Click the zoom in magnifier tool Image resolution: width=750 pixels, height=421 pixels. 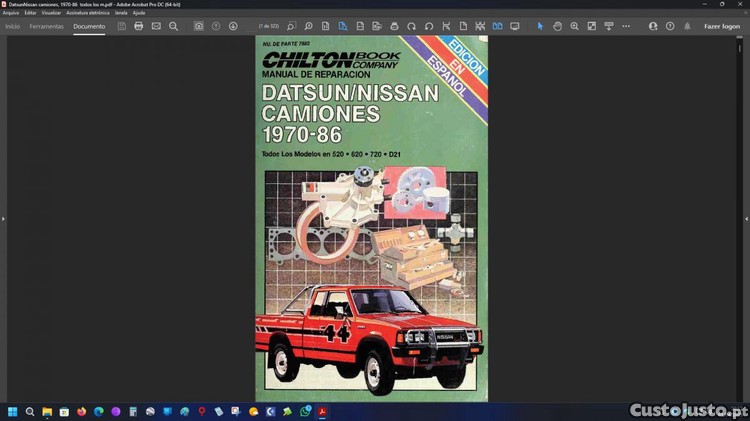(574, 26)
